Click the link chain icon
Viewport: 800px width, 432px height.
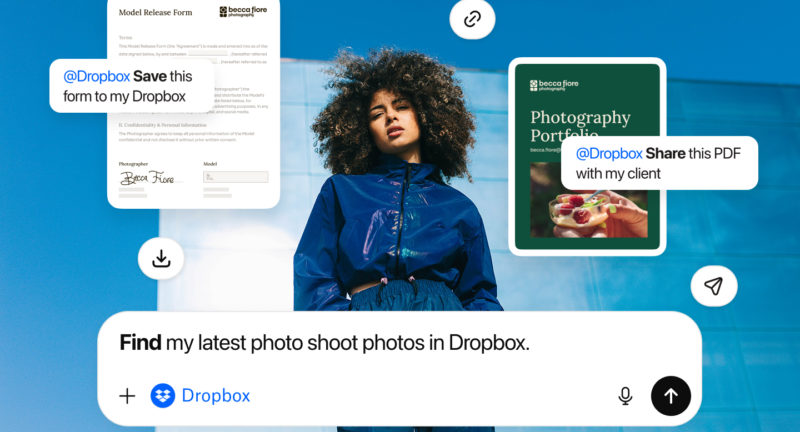[472, 19]
